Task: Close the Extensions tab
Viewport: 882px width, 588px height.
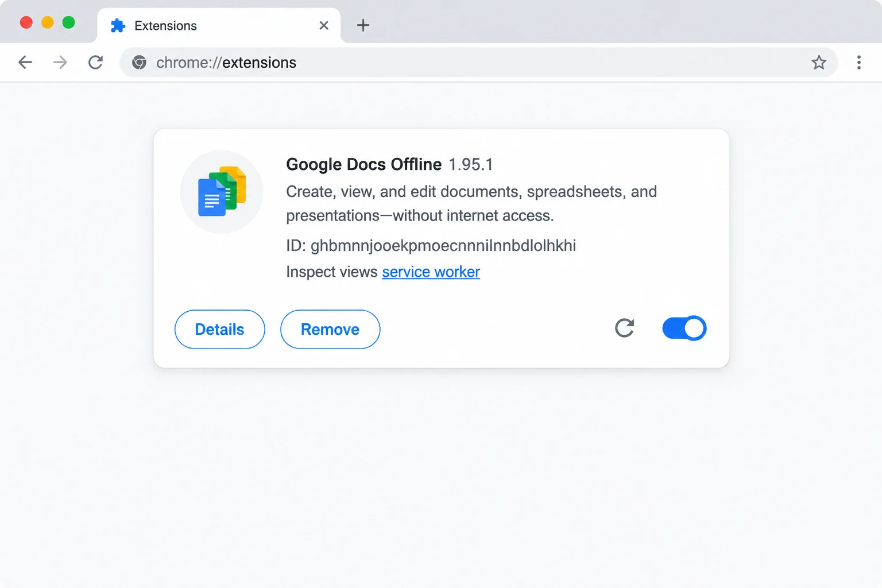Action: [324, 25]
